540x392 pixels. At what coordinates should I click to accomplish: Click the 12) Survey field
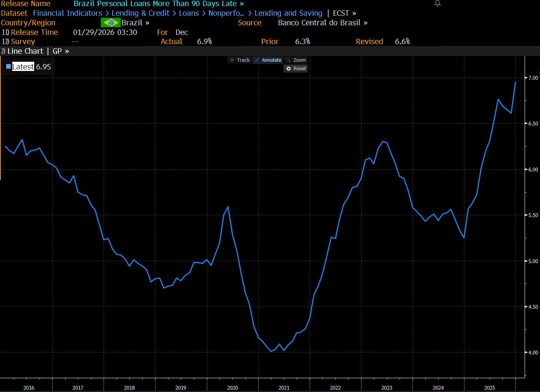click(x=18, y=41)
